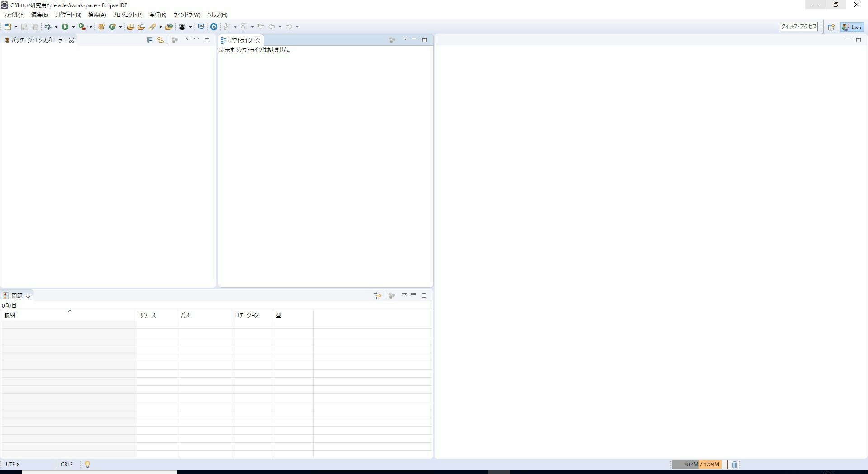Click the black person silhouette icon
Screen dimensions: 868x474
point(182,27)
